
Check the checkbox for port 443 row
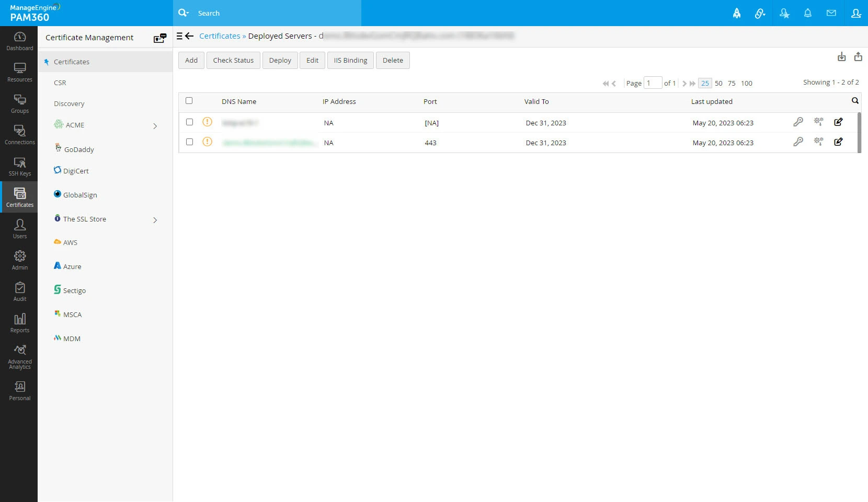(x=190, y=142)
